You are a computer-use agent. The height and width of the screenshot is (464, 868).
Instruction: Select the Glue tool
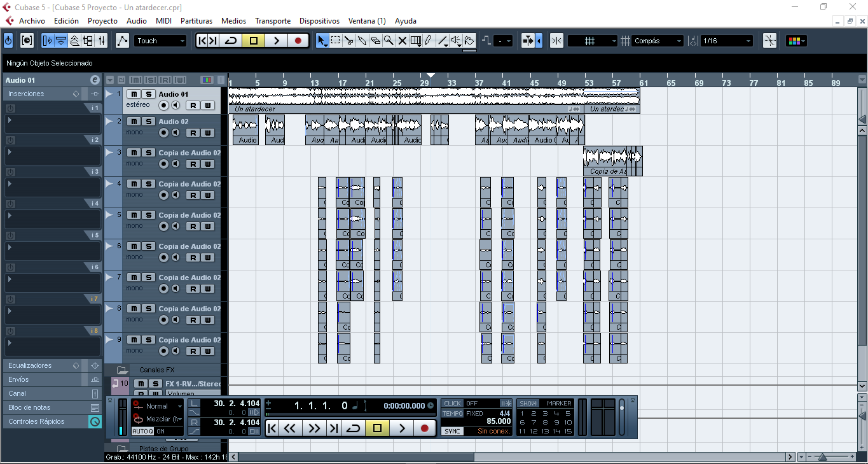(x=362, y=41)
